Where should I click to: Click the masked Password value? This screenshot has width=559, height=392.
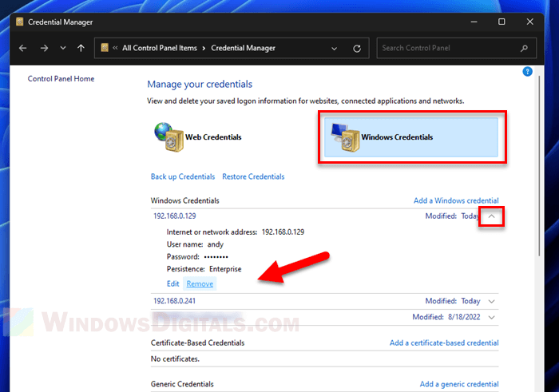coord(216,256)
